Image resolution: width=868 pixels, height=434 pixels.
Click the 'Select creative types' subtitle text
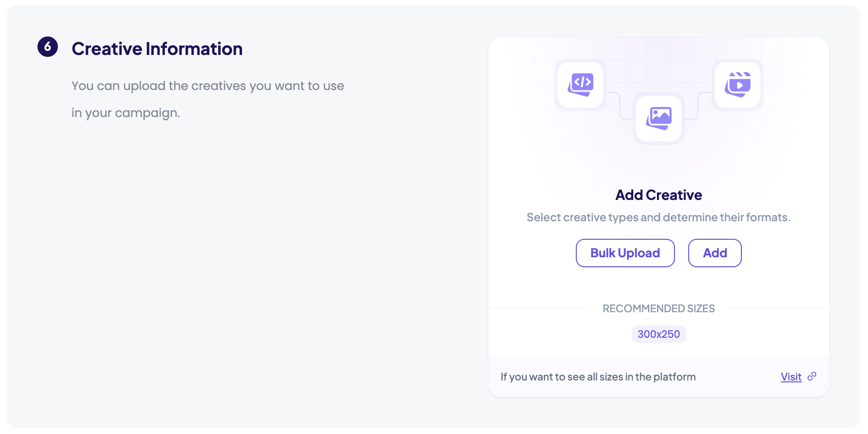(x=658, y=217)
